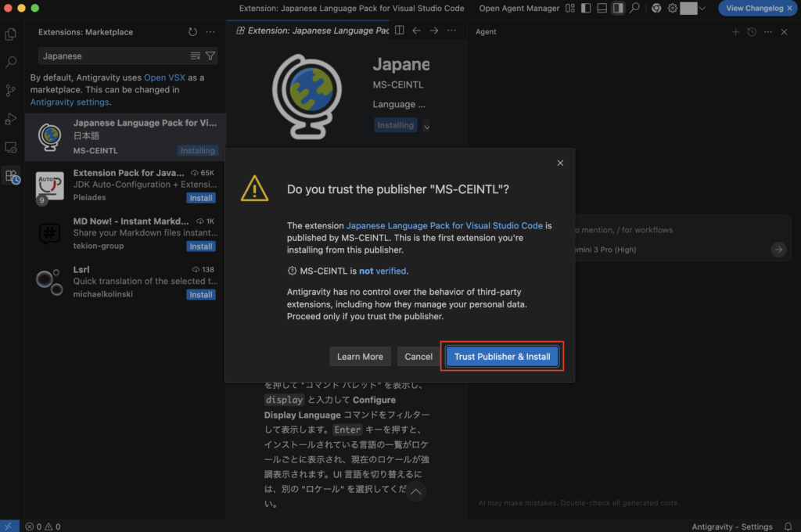Select the Extension: Japanese Language Pack tab
The height and width of the screenshot is (532, 801).
(313, 31)
